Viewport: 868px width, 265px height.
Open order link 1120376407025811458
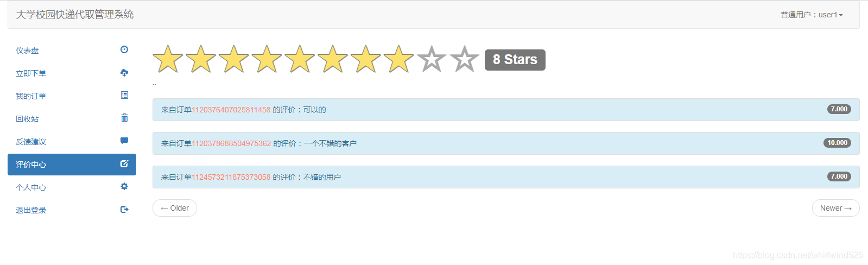(x=231, y=110)
